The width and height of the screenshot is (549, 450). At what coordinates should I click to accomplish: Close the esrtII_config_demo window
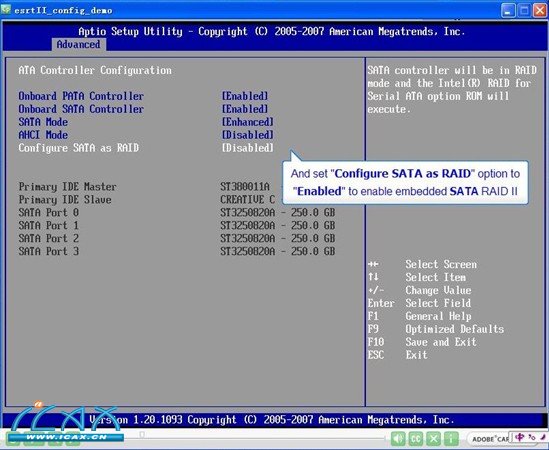tap(540, 10)
